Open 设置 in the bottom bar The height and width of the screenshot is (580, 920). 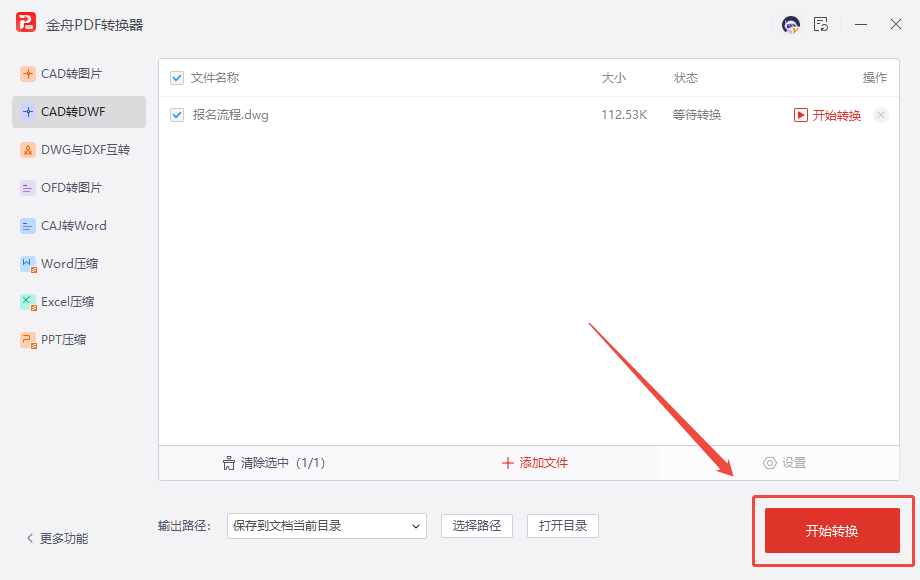click(x=784, y=463)
